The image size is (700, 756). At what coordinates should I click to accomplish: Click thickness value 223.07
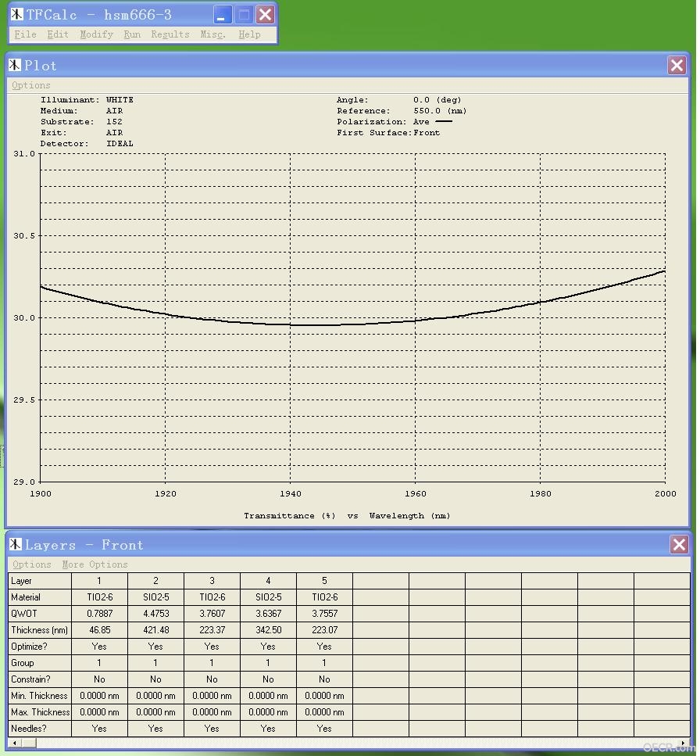pyautogui.click(x=325, y=629)
